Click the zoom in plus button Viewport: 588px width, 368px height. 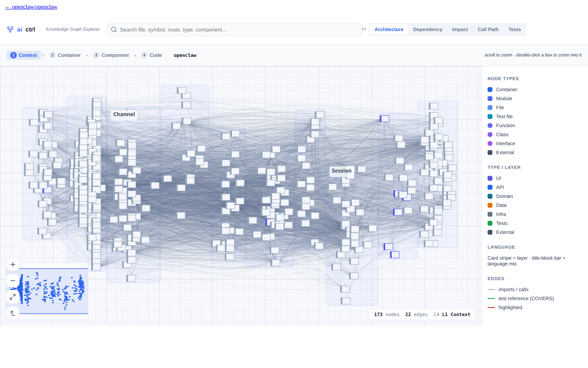coord(13,264)
